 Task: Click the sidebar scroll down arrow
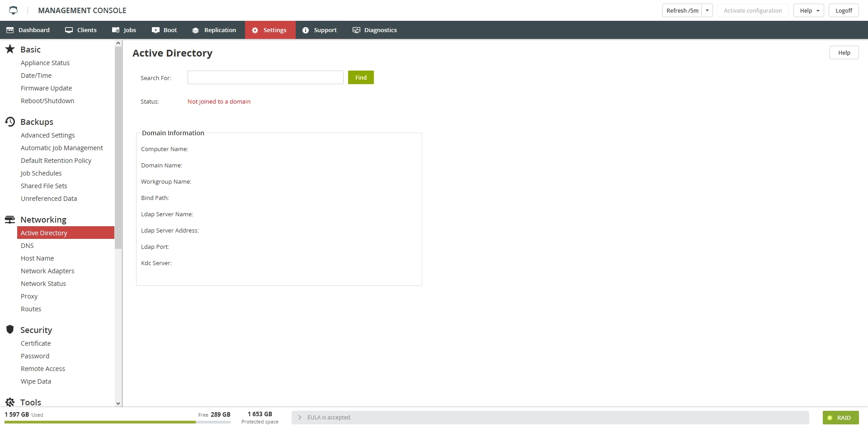[x=118, y=403]
